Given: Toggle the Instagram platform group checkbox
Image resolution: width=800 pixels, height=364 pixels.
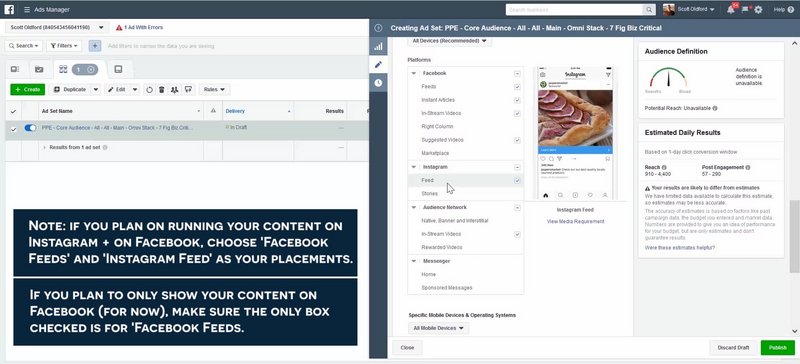Looking at the screenshot, I should (517, 167).
